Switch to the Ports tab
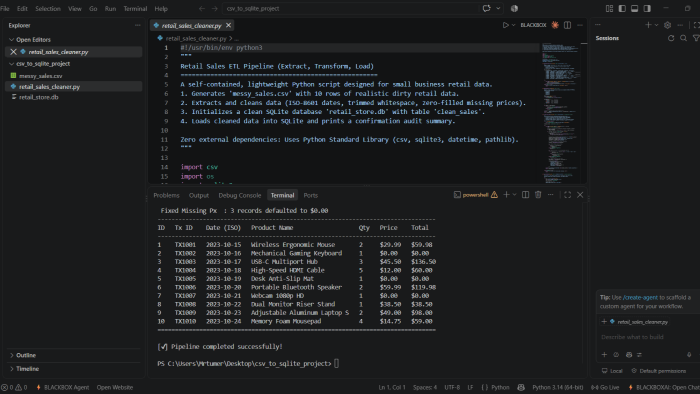This screenshot has width=700, height=394. click(x=311, y=195)
